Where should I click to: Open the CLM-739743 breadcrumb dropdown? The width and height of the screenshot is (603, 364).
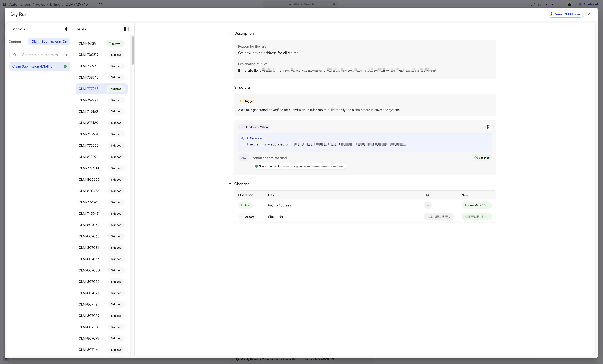click(92, 4)
